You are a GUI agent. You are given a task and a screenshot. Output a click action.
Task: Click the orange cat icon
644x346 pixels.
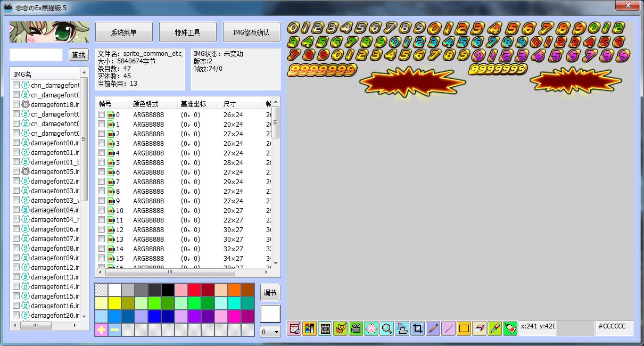341,328
